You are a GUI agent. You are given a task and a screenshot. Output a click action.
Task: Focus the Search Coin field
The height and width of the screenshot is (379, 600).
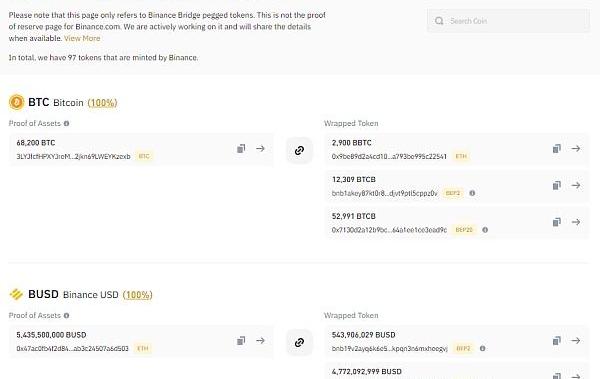point(508,21)
